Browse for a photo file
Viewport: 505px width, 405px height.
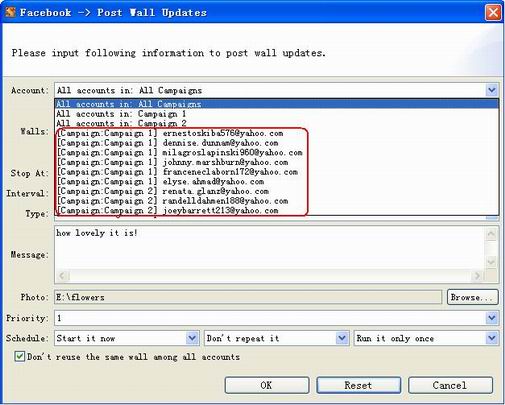(x=473, y=297)
